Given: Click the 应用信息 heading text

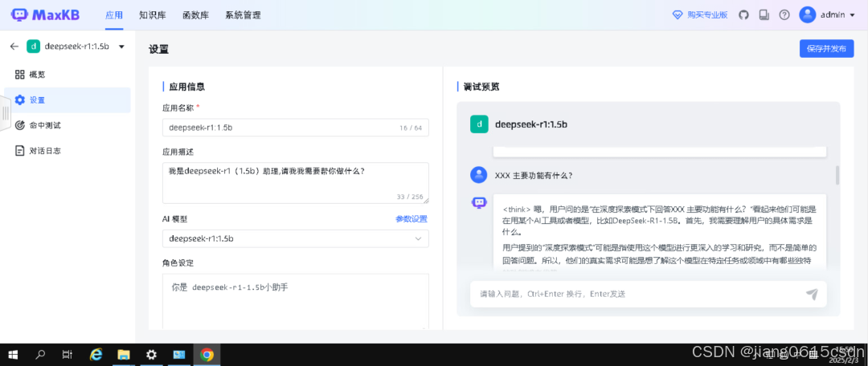Looking at the screenshot, I should 187,87.
